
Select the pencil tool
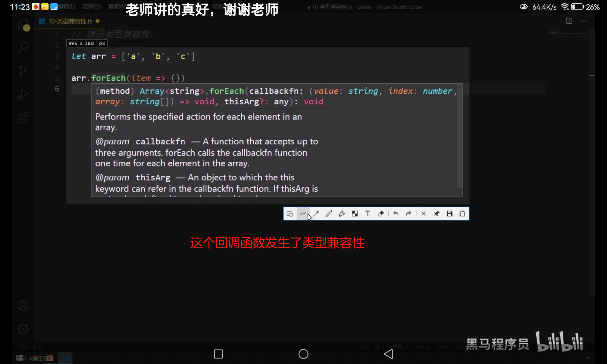coord(329,214)
